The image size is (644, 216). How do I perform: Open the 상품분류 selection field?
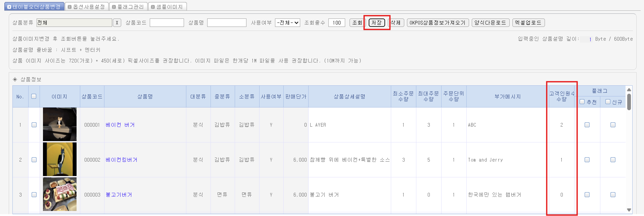74,23
